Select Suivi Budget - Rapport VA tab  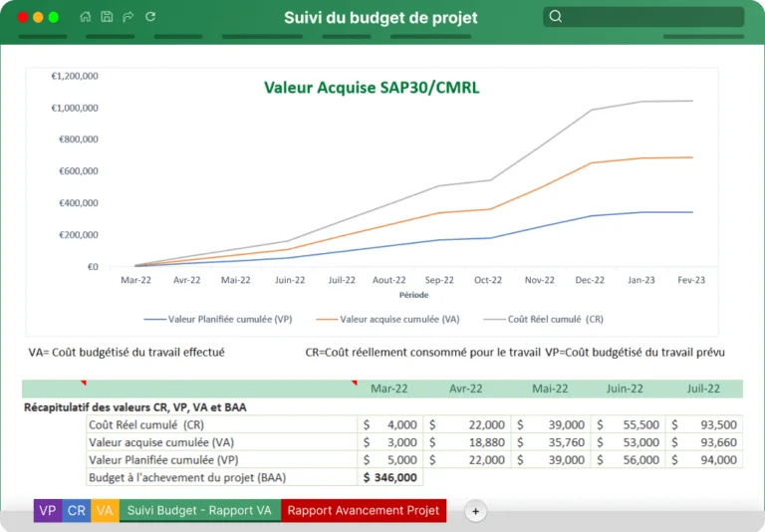199,510
